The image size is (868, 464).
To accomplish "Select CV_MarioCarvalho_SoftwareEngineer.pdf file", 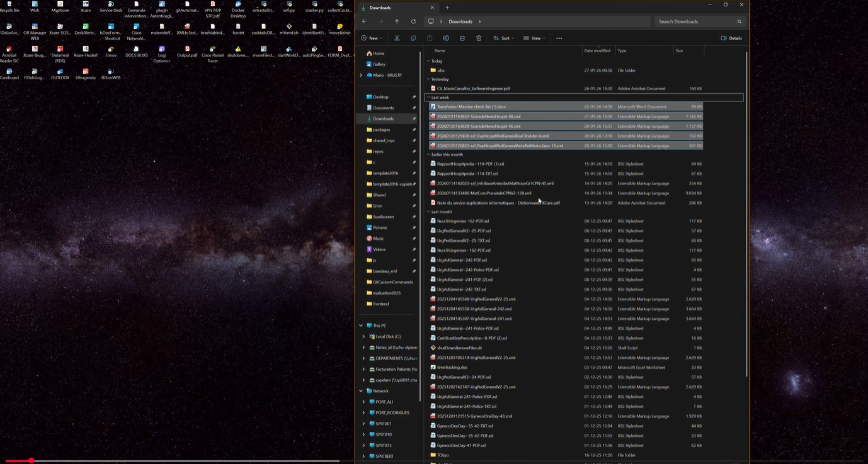I will point(474,89).
